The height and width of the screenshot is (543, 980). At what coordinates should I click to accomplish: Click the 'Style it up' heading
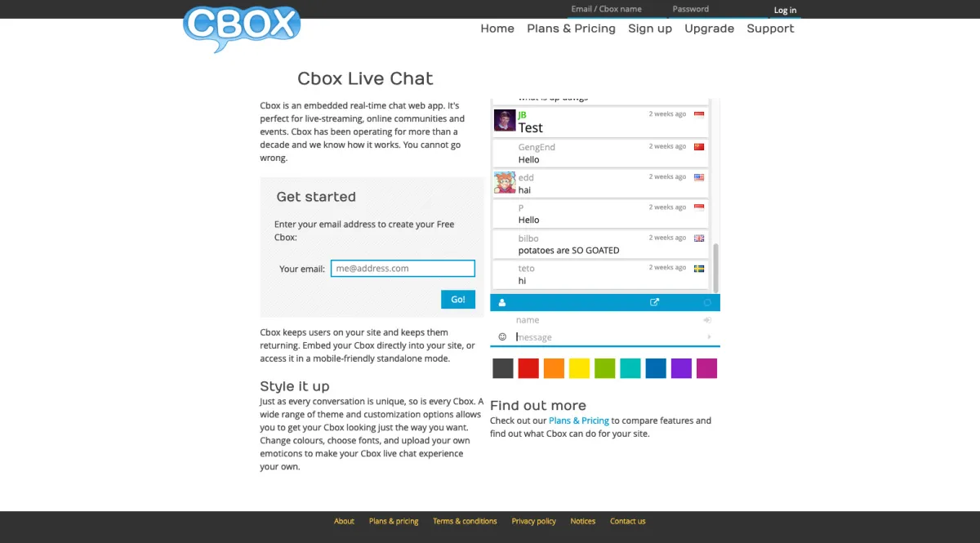pos(295,386)
